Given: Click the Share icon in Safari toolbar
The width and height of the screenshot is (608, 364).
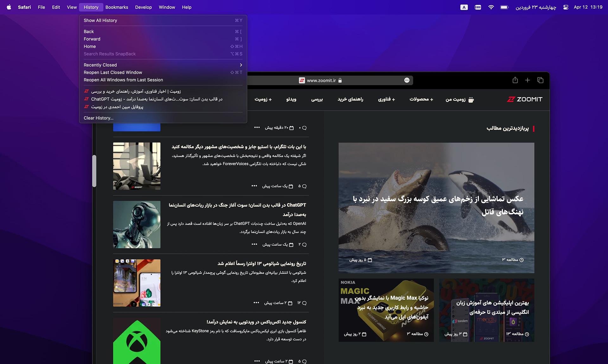Looking at the screenshot, I should click(515, 80).
